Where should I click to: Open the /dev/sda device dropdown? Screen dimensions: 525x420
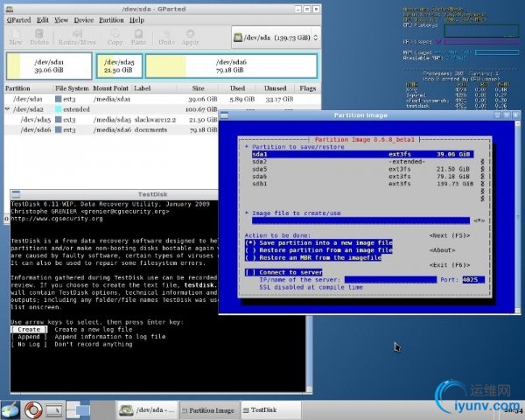coord(275,37)
